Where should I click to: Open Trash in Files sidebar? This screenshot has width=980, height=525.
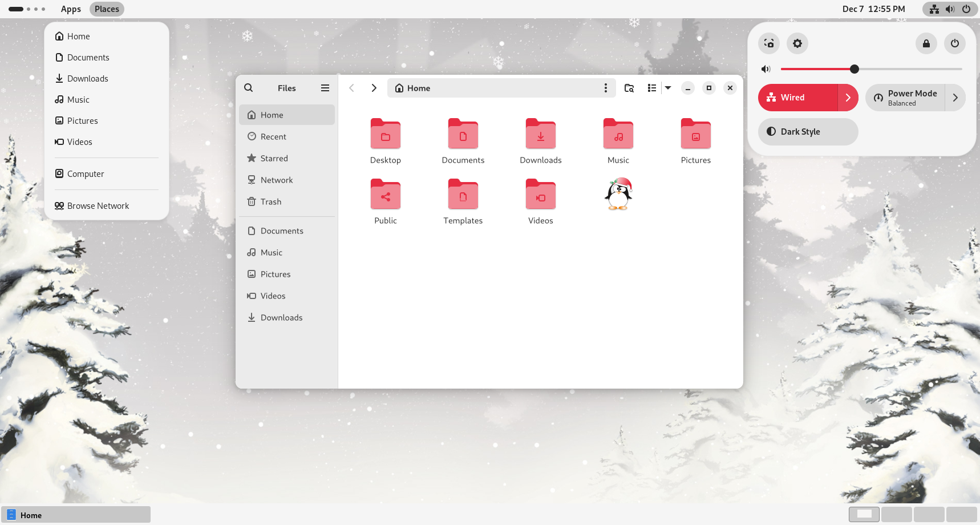[287, 201]
